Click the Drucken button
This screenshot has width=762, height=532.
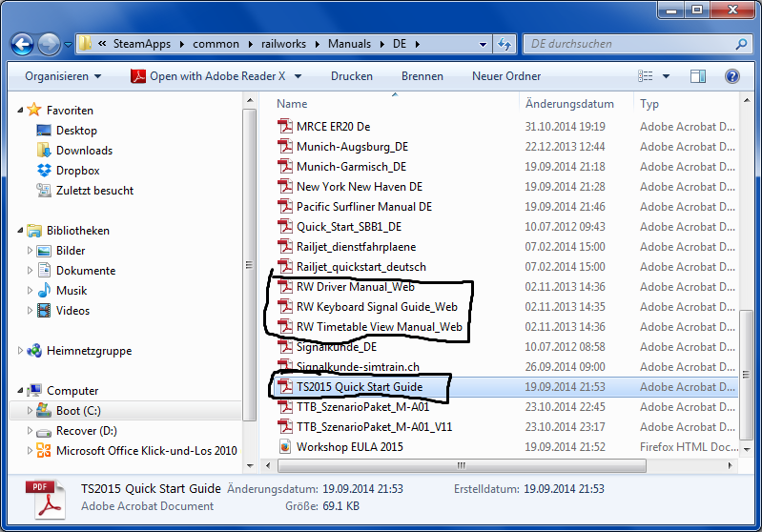click(x=351, y=76)
